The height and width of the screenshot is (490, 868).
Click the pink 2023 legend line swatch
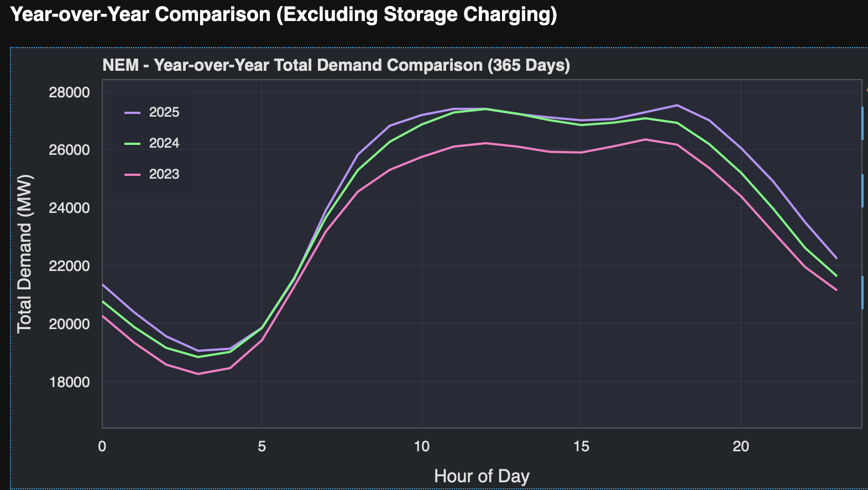tap(133, 174)
